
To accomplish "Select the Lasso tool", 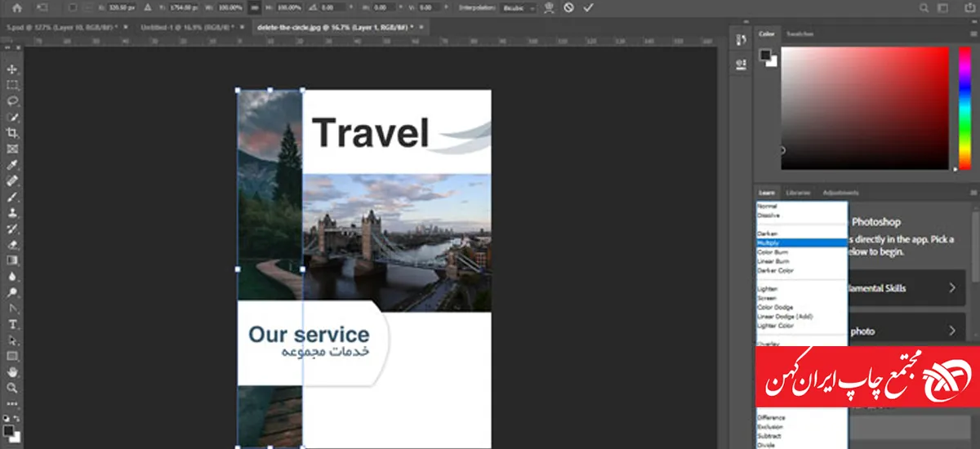I will [12, 101].
